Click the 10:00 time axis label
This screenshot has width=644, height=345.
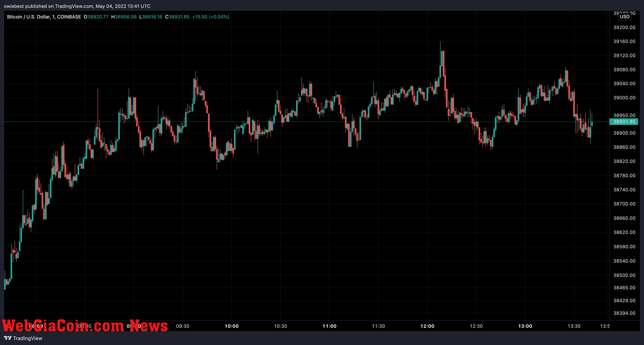(232, 326)
